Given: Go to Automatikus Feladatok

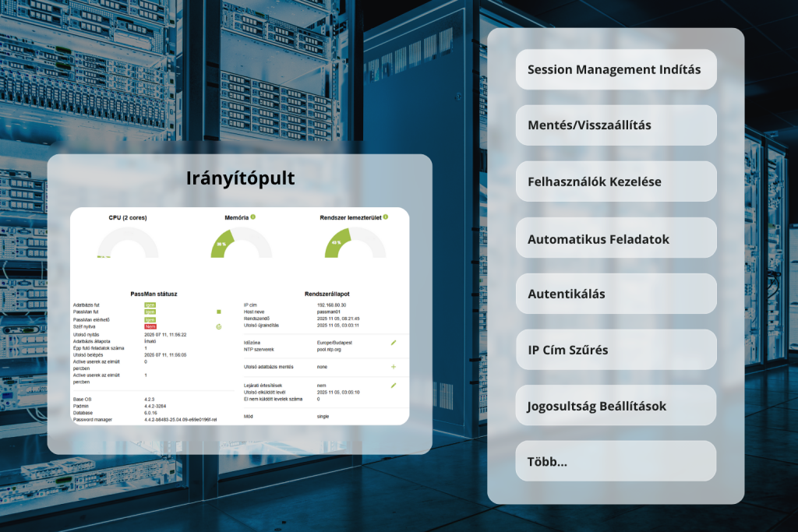Looking at the screenshot, I should (616, 238).
